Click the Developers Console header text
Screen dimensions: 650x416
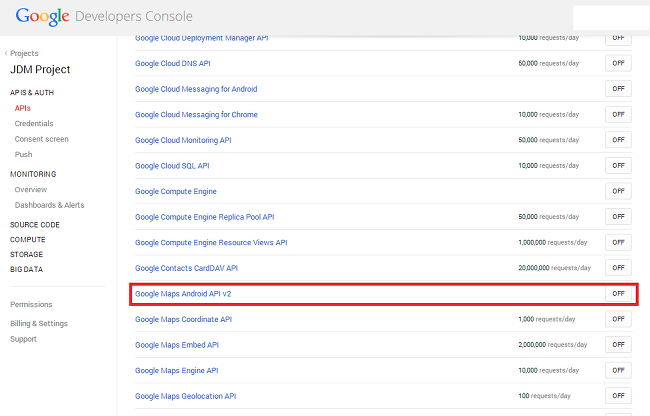(x=134, y=17)
